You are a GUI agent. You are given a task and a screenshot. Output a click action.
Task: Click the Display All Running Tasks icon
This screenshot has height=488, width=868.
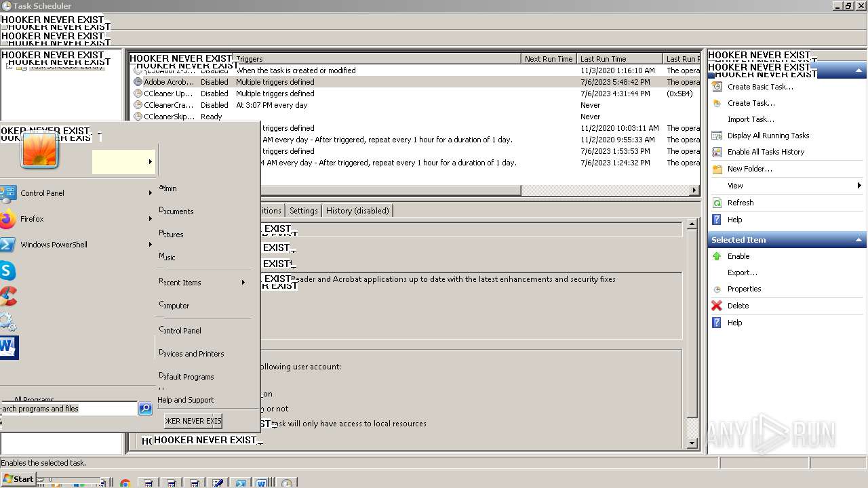pyautogui.click(x=717, y=136)
